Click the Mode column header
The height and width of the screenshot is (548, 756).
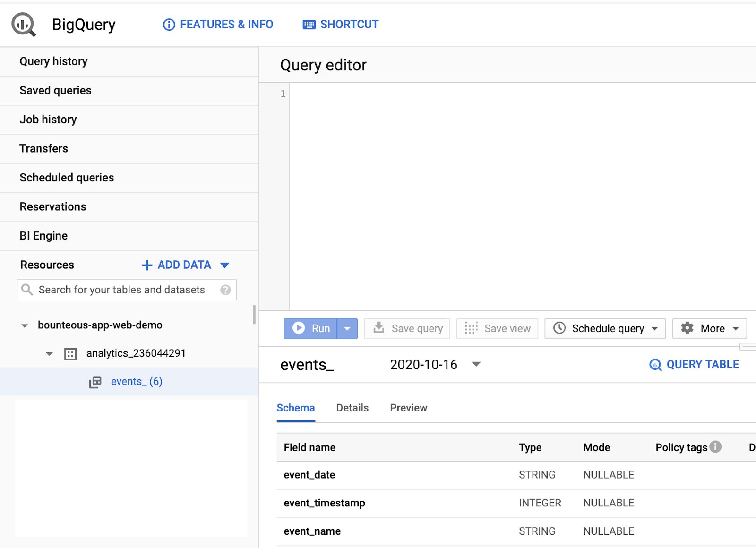tap(597, 447)
